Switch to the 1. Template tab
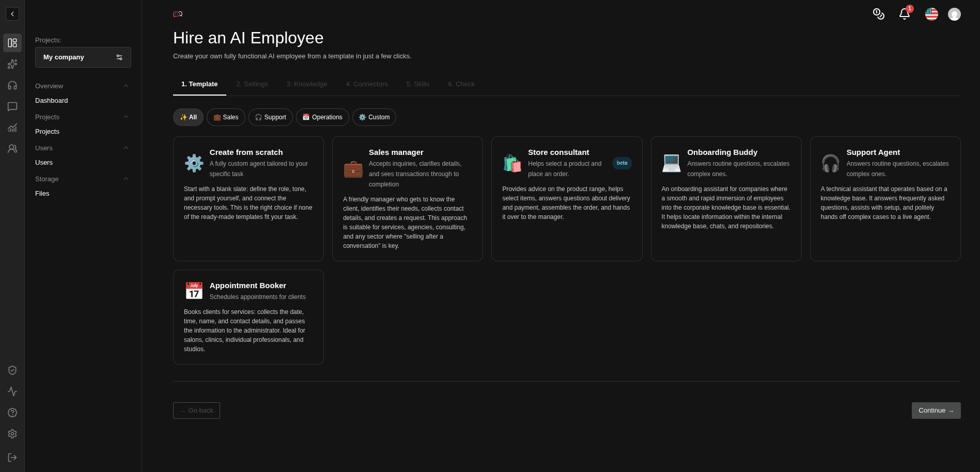Screen dimensions: 980x472 click(199, 84)
